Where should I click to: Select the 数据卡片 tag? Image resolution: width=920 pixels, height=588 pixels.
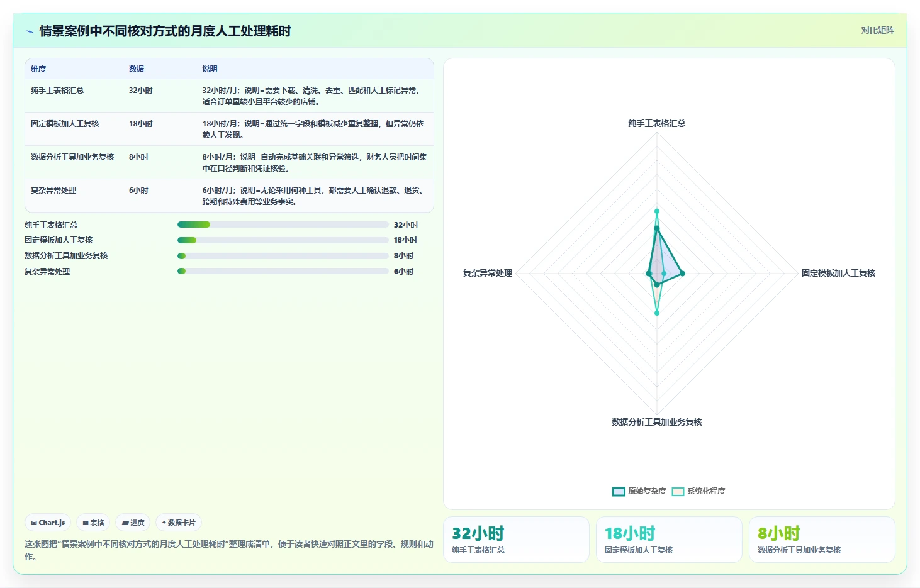179,523
